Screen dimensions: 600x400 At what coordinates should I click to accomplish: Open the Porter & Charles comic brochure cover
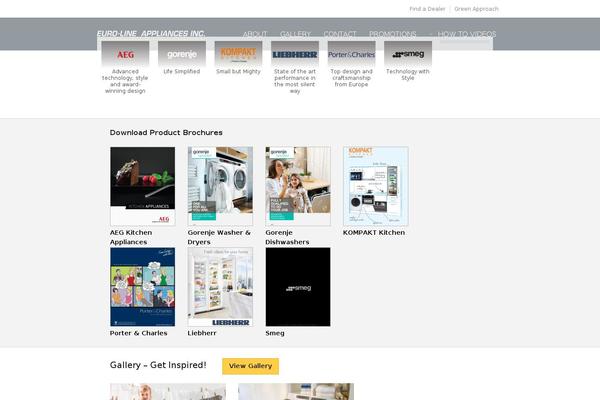[x=143, y=287]
